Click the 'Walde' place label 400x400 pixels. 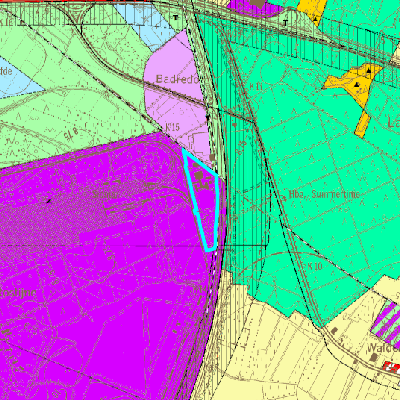click(x=383, y=348)
